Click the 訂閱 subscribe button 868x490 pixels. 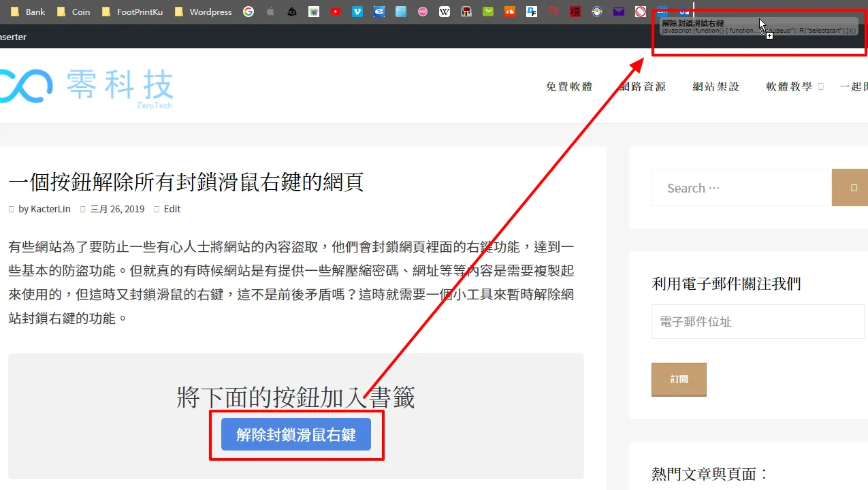pyautogui.click(x=679, y=379)
